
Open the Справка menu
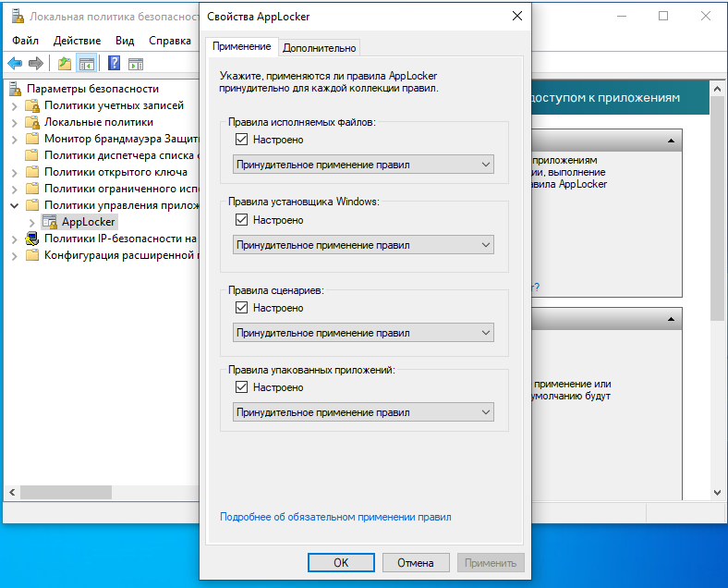pos(170,41)
